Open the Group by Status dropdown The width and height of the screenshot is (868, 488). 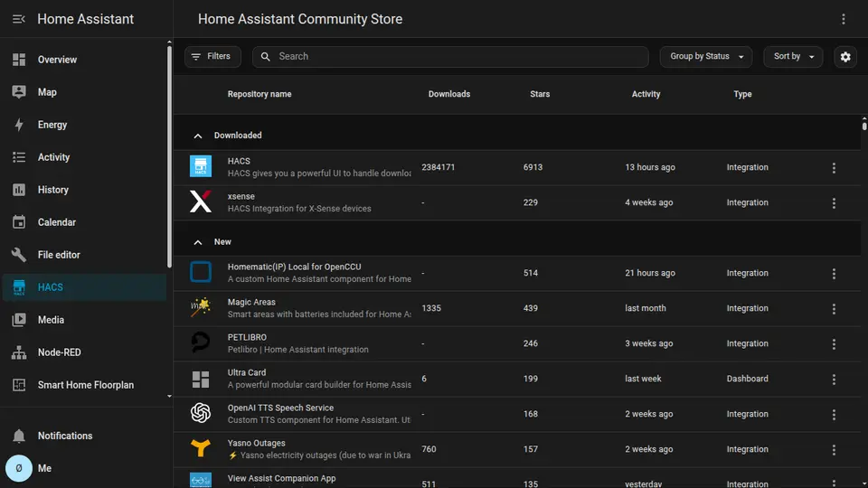tap(706, 56)
